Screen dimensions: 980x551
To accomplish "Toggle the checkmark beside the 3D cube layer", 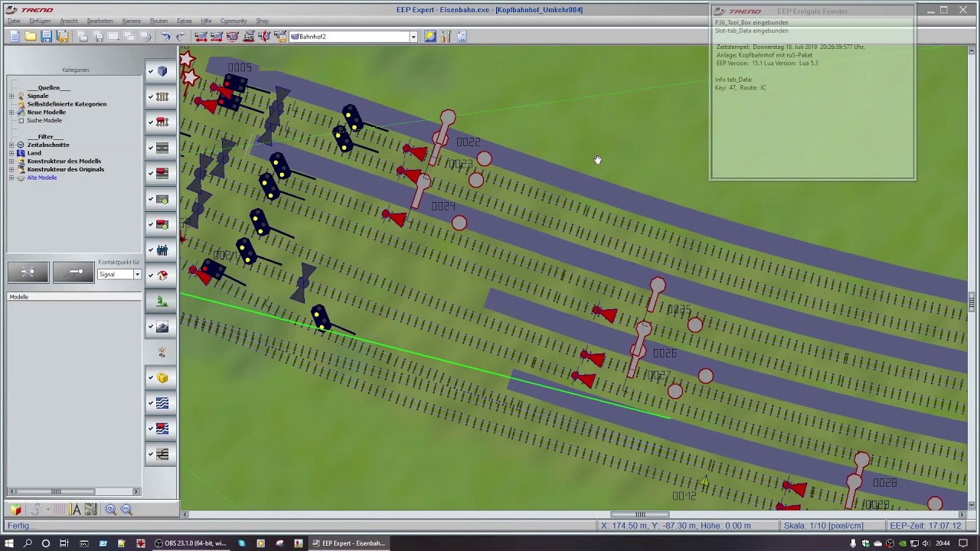I will (151, 71).
